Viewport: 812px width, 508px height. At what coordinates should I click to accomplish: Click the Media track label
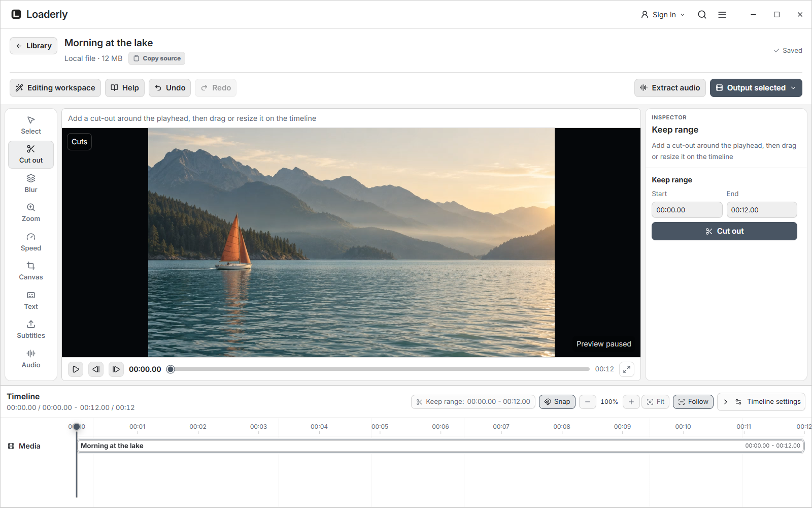[x=24, y=446]
